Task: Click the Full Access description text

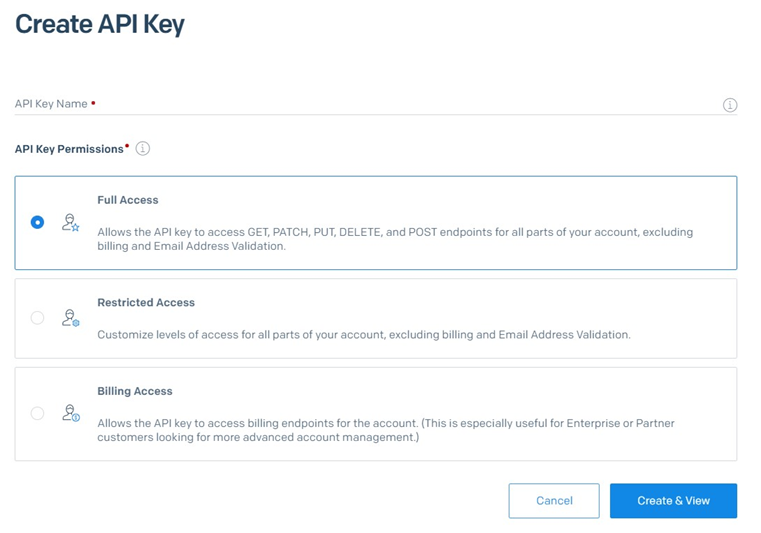Action: [x=395, y=239]
